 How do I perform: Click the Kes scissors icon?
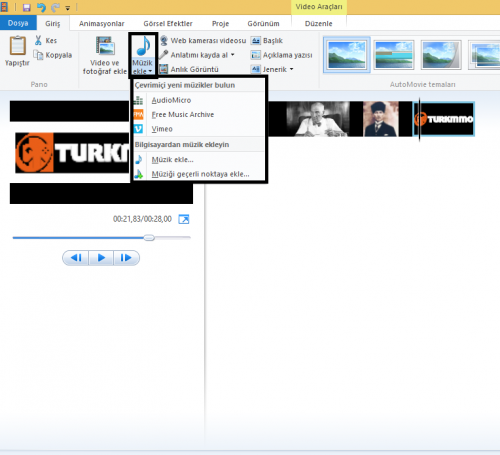pos(38,40)
